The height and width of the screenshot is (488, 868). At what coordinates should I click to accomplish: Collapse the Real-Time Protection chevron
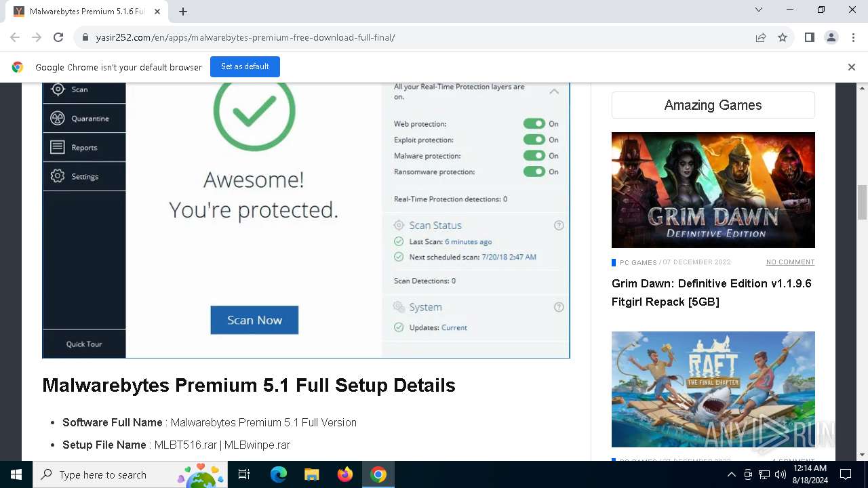(554, 91)
